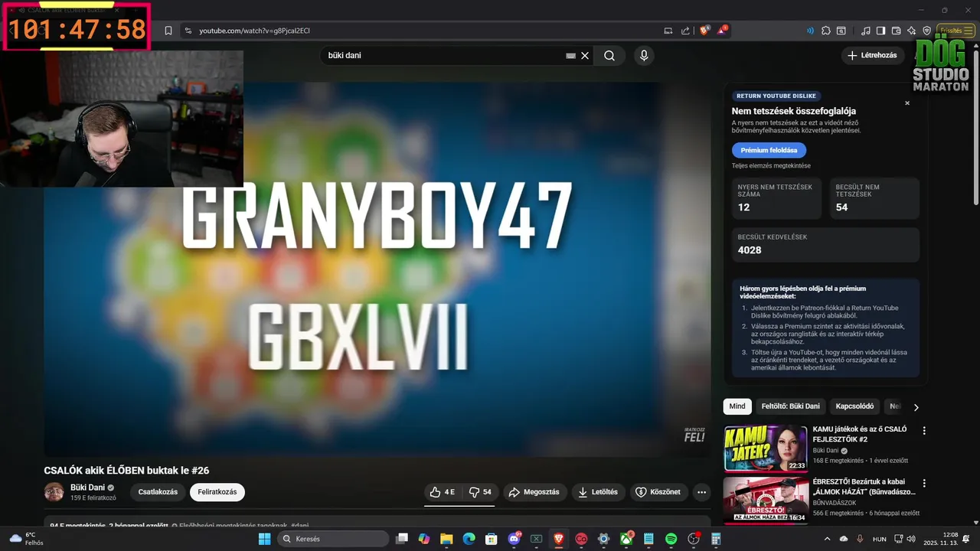Open options menu for ÉBRESZTŐ! video
980x551 pixels.
click(923, 483)
